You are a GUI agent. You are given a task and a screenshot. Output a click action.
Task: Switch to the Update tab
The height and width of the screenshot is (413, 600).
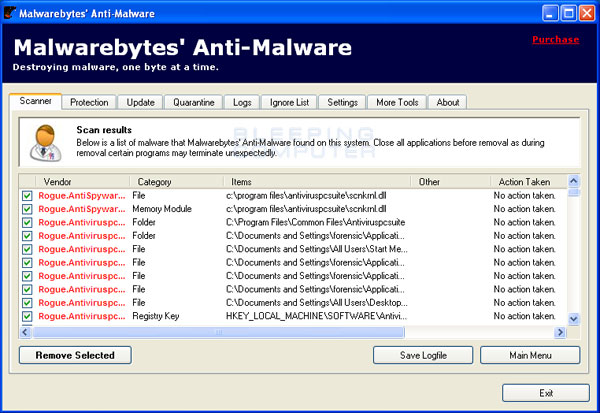click(x=140, y=103)
